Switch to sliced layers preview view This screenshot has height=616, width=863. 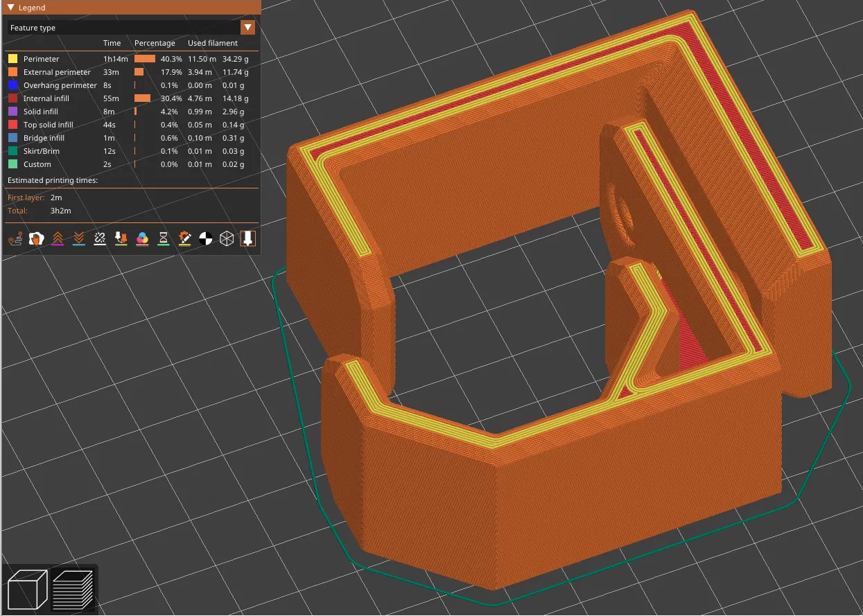(73, 589)
